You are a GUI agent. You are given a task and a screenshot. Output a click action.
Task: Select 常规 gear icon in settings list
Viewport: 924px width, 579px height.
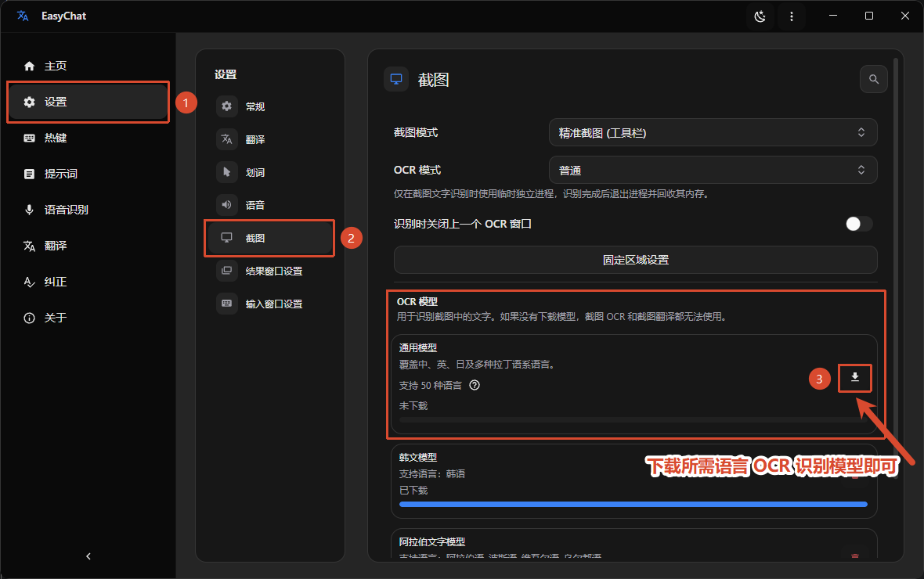tap(227, 106)
